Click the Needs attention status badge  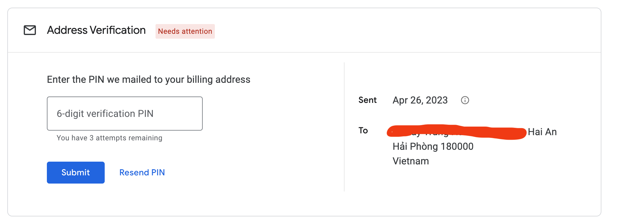[x=185, y=31]
